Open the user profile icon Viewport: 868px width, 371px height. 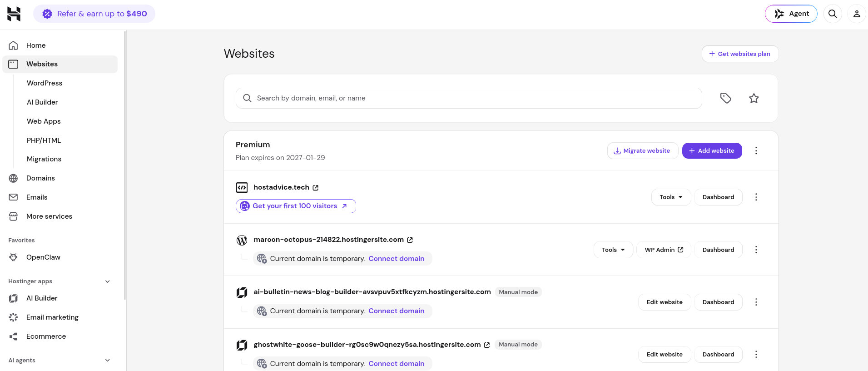857,14
